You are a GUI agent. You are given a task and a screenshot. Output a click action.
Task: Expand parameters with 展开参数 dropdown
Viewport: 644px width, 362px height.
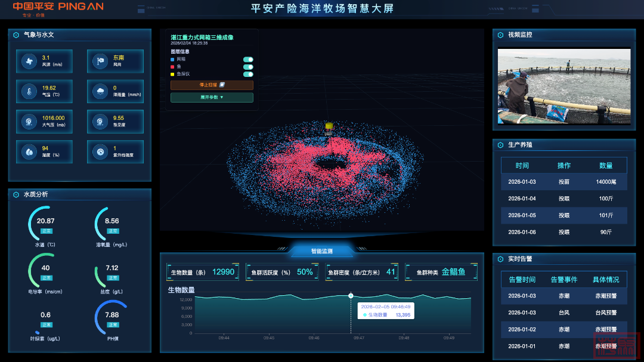point(212,97)
